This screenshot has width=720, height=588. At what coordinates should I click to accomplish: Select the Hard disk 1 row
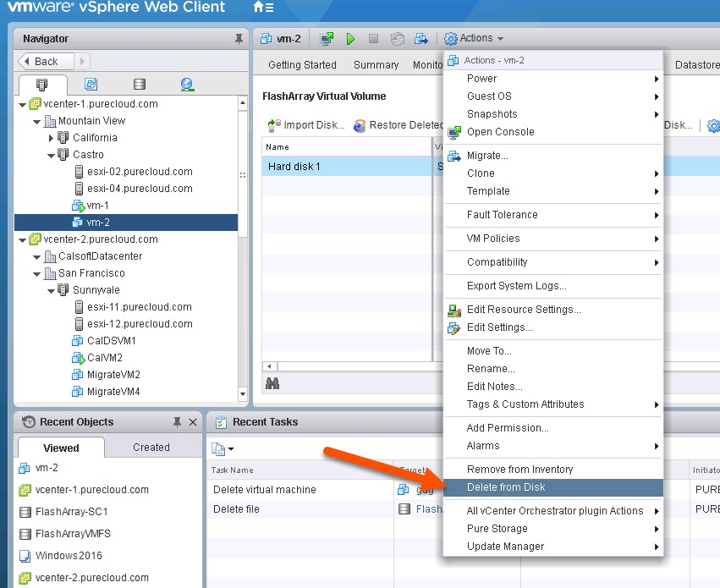point(347,166)
